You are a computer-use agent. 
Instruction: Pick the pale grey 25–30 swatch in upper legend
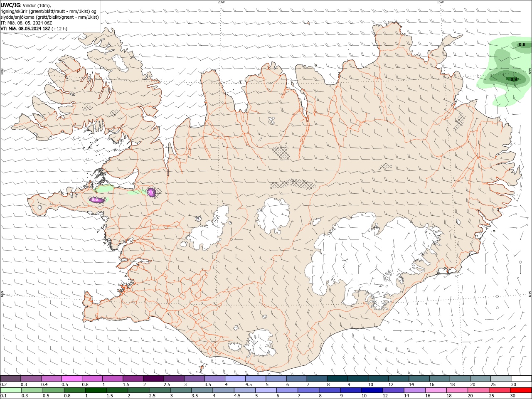(x=501, y=379)
